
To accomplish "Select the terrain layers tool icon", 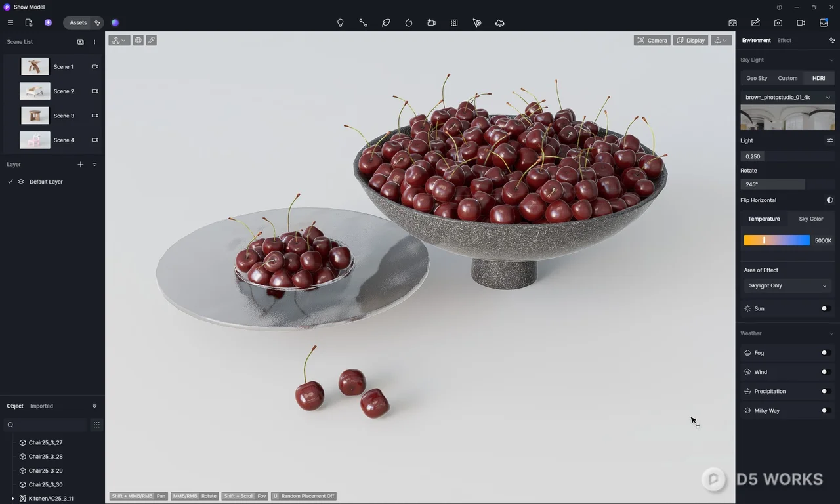I will (500, 22).
